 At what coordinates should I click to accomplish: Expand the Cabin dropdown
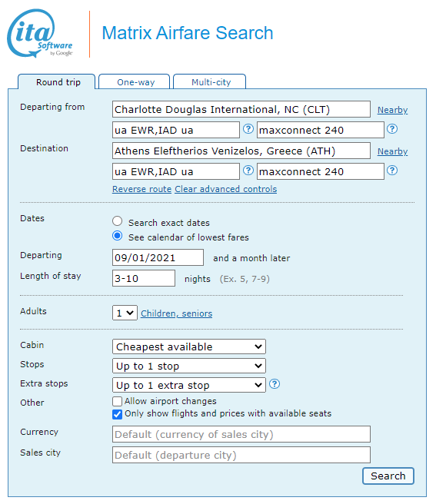pyautogui.click(x=189, y=346)
